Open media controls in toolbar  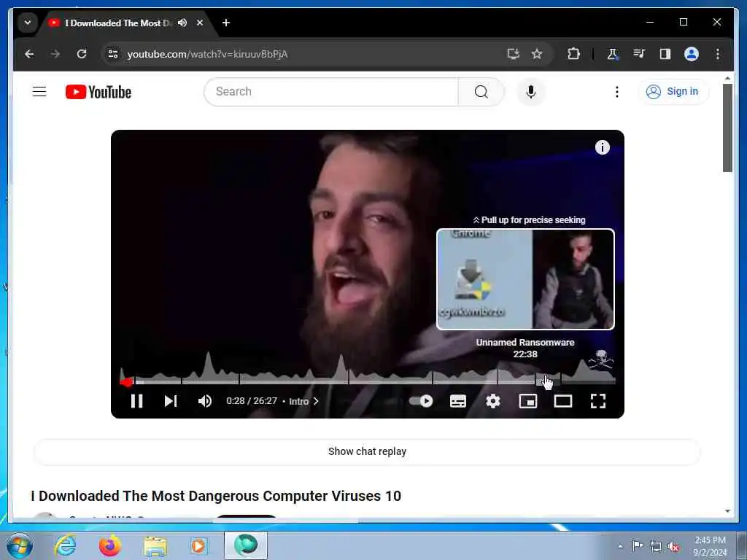coord(639,54)
